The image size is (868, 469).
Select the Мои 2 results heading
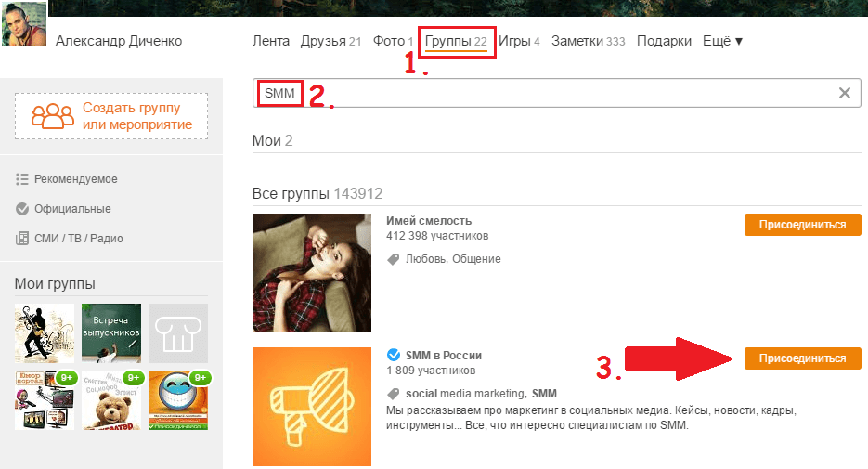[x=272, y=140]
